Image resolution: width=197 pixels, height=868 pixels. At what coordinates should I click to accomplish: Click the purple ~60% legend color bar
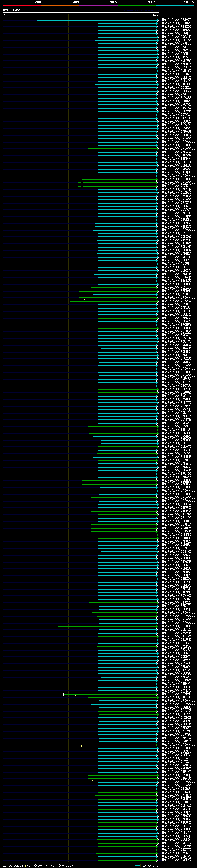pyautogui.click(x=98, y=6)
